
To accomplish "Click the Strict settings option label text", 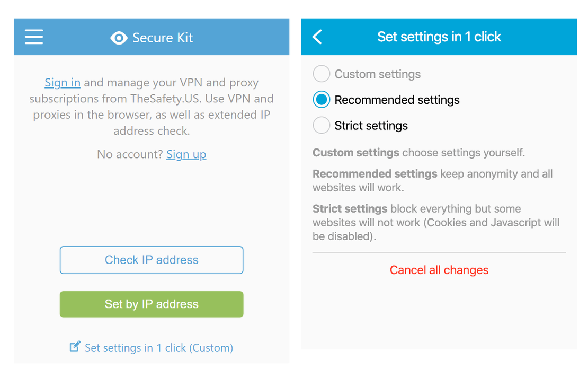I will tap(371, 126).
